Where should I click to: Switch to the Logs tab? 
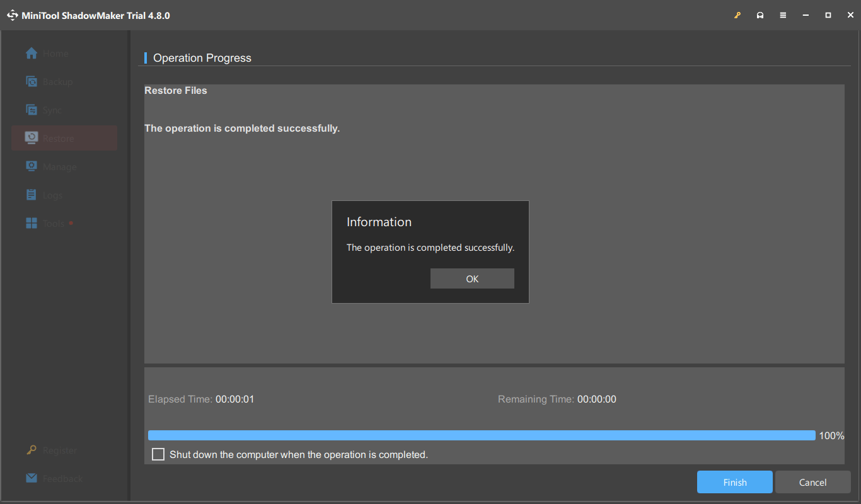coord(48,195)
